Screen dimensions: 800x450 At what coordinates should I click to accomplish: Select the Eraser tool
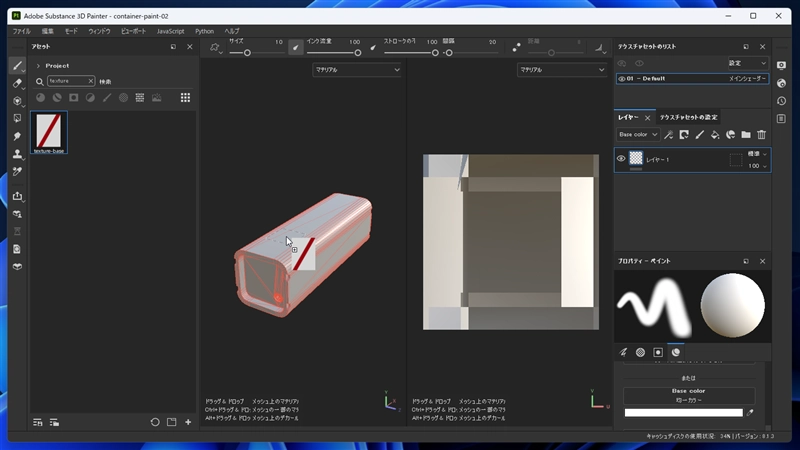tap(17, 83)
